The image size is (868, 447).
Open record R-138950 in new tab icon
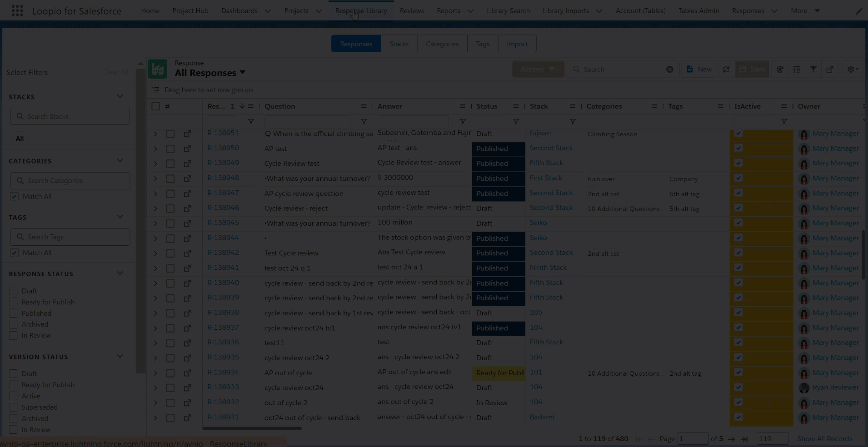187,149
